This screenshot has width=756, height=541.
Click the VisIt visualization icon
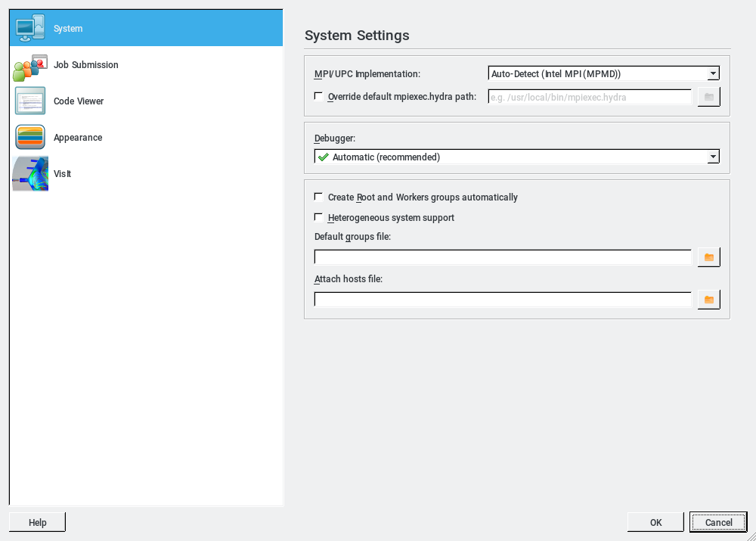(30, 174)
